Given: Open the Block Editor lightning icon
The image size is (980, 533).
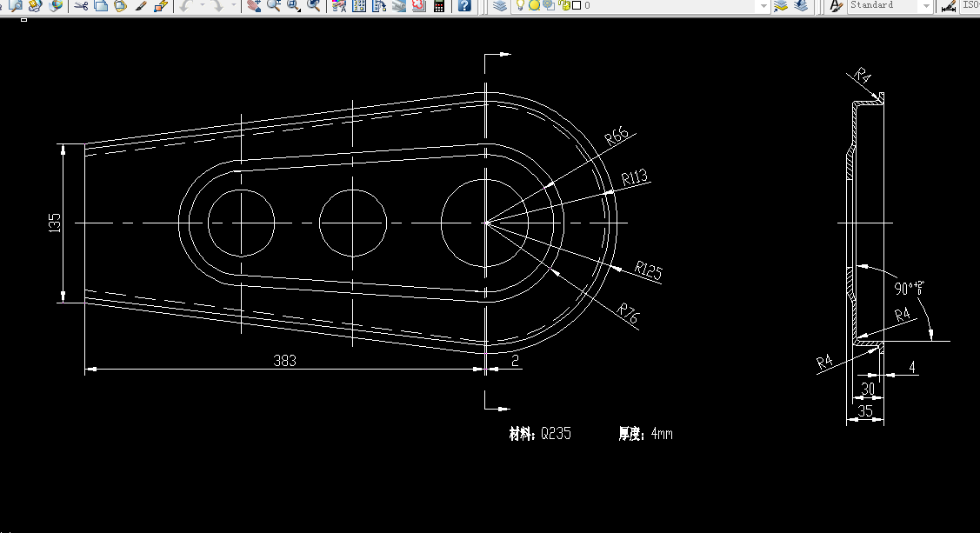Looking at the screenshot, I should (x=161, y=5).
